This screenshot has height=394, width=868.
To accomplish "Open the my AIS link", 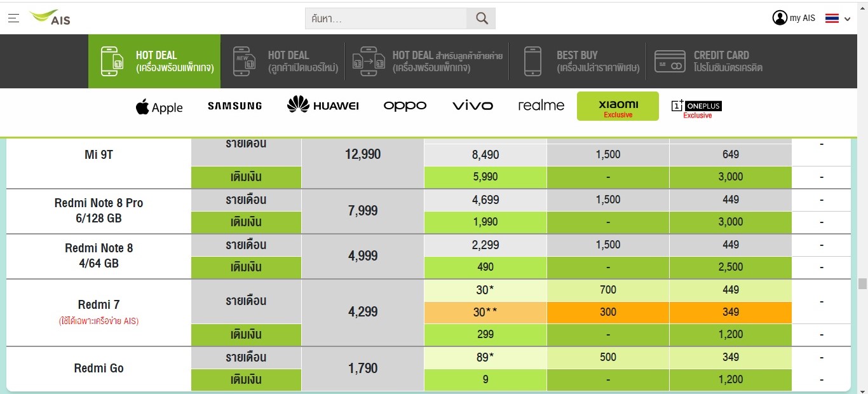I will [802, 18].
